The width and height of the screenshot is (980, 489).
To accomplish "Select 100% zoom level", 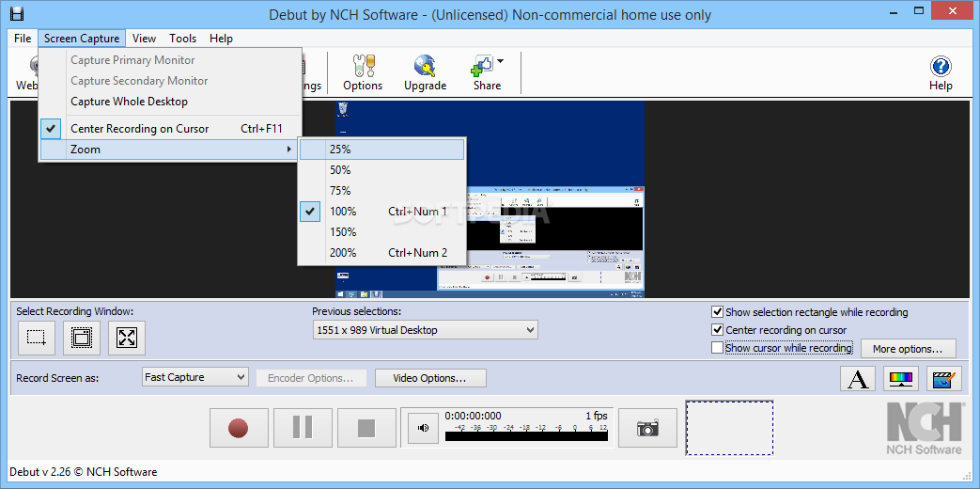I will (x=381, y=212).
